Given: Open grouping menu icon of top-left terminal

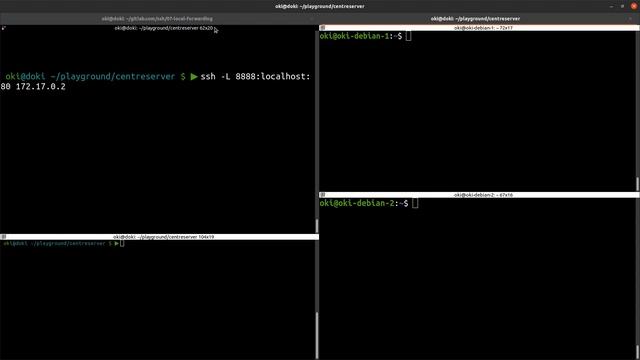Looking at the screenshot, I should 4,28.
